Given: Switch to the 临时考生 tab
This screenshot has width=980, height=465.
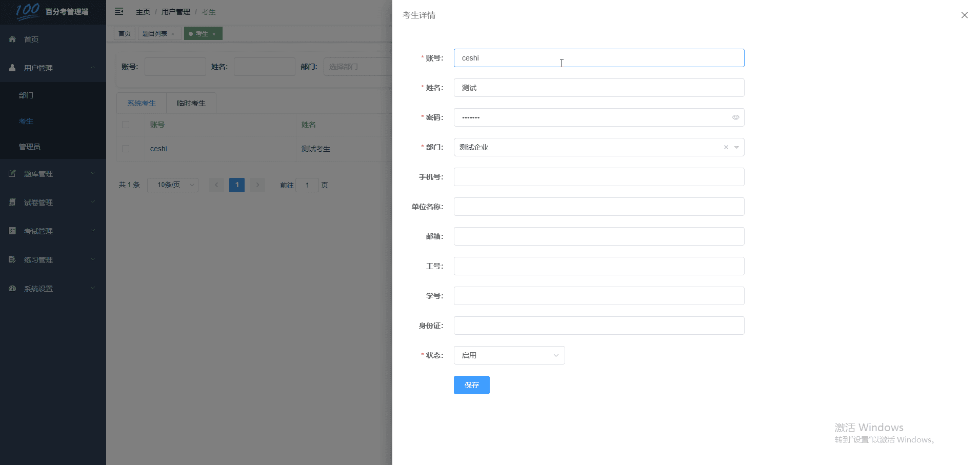Looking at the screenshot, I should click(191, 103).
